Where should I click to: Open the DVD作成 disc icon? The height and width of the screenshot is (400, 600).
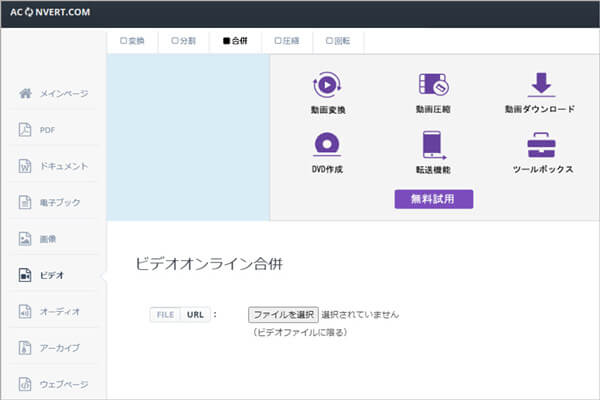328,146
